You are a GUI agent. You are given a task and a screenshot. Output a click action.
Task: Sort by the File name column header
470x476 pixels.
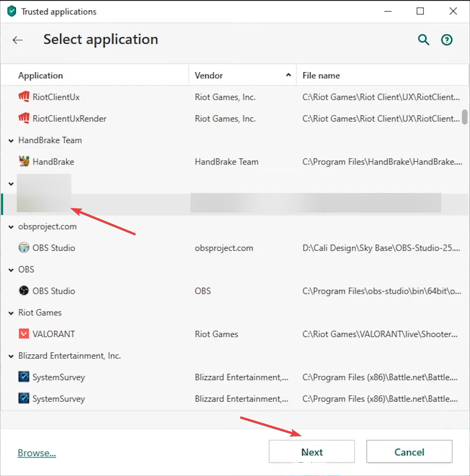pos(321,75)
